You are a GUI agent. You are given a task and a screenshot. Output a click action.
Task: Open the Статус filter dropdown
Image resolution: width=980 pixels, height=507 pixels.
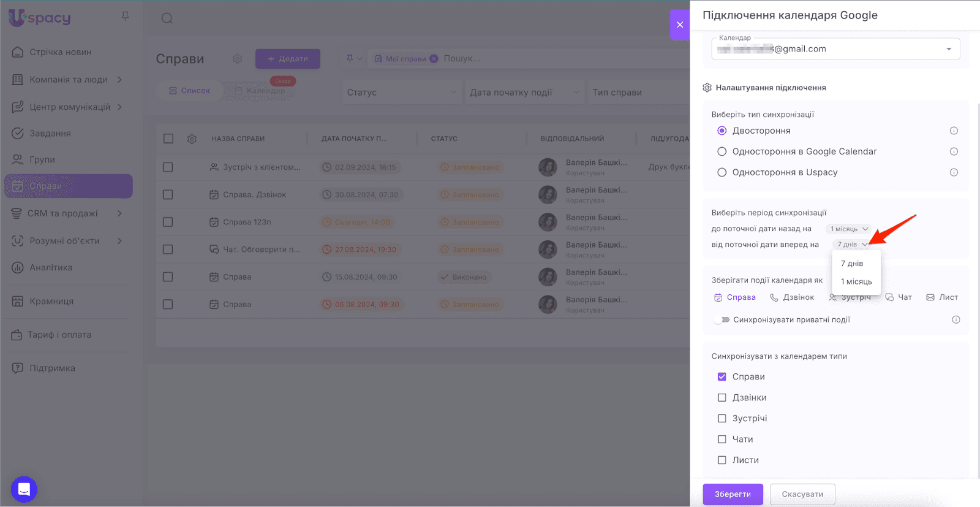pyautogui.click(x=401, y=93)
